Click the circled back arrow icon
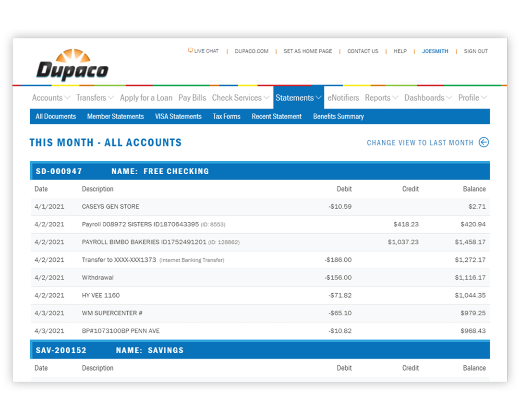This screenshot has width=520, height=420. click(x=484, y=142)
